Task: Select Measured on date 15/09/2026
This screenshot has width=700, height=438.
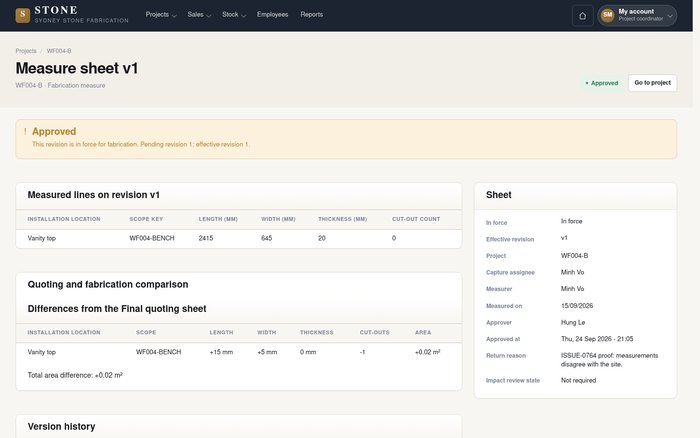Action: [x=577, y=306]
